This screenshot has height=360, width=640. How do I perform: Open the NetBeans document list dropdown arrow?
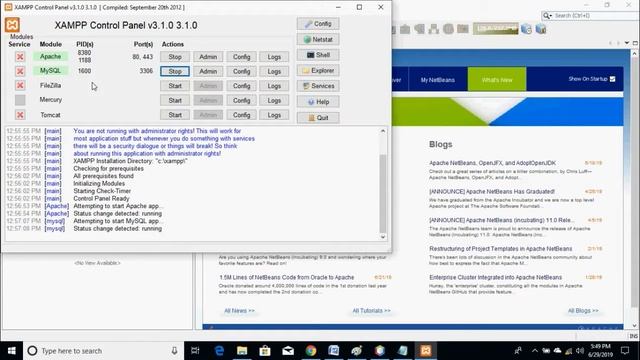click(x=627, y=43)
